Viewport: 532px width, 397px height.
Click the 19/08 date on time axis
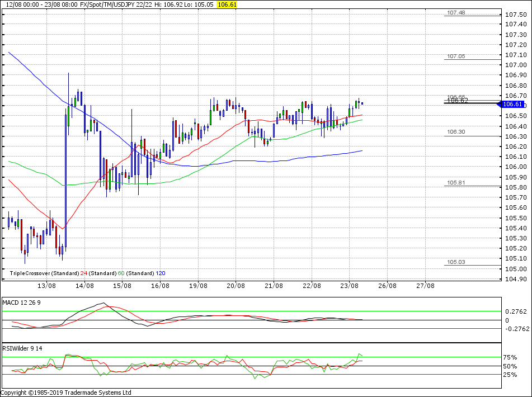[197, 286]
